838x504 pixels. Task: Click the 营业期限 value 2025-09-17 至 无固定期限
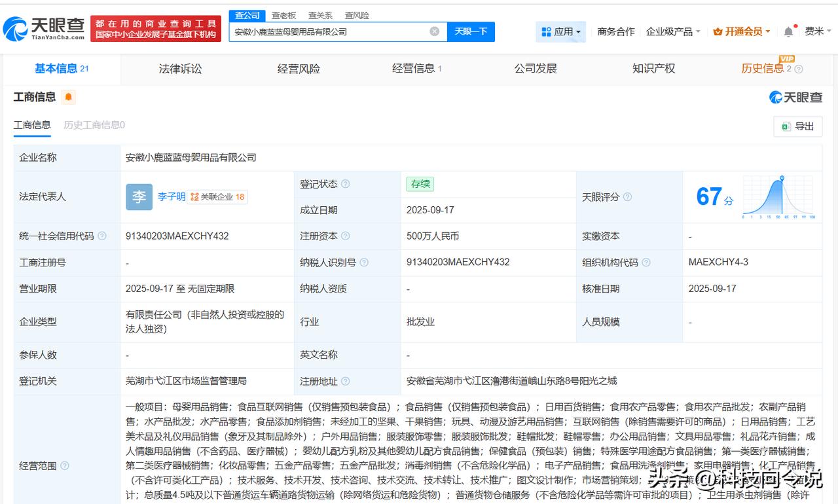pyautogui.click(x=180, y=289)
